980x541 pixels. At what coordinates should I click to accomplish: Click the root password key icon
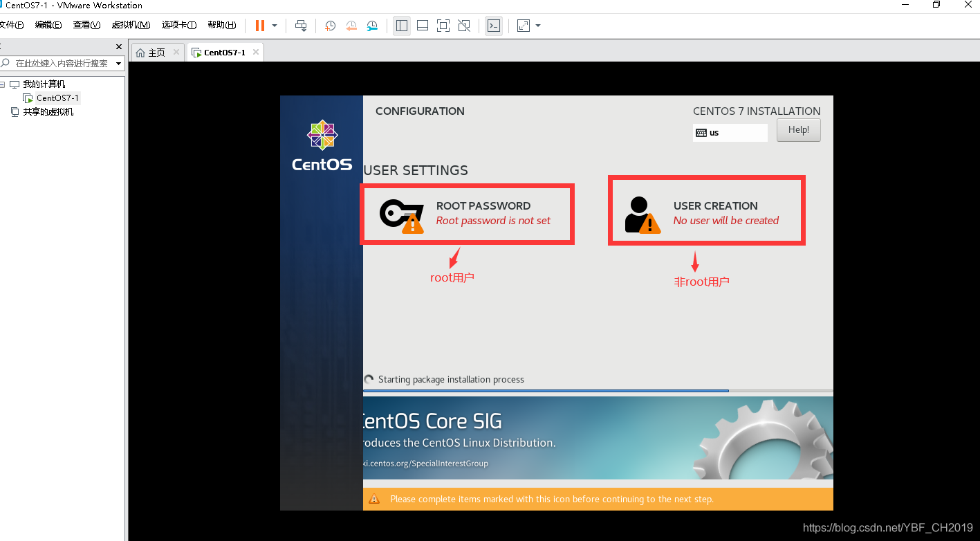coord(402,216)
